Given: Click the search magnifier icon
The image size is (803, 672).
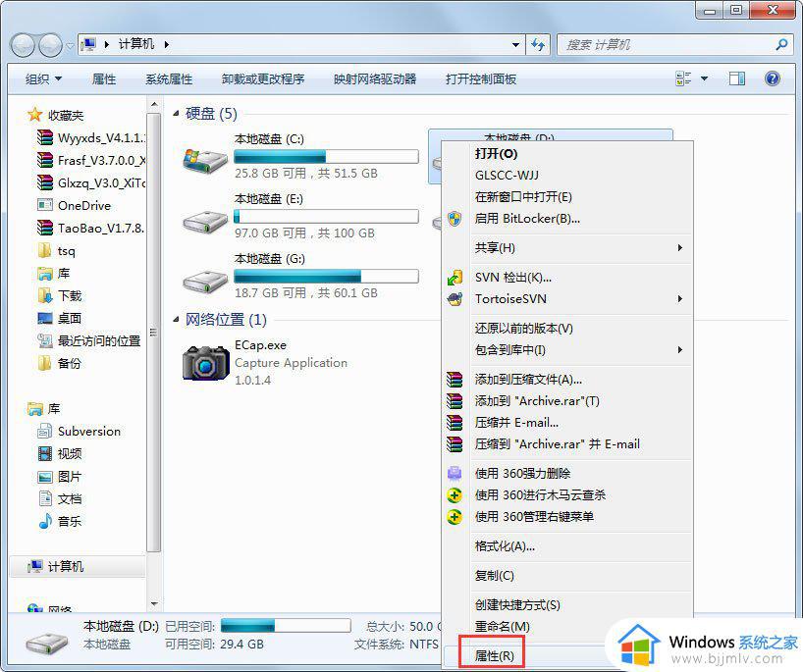Looking at the screenshot, I should pos(781,44).
